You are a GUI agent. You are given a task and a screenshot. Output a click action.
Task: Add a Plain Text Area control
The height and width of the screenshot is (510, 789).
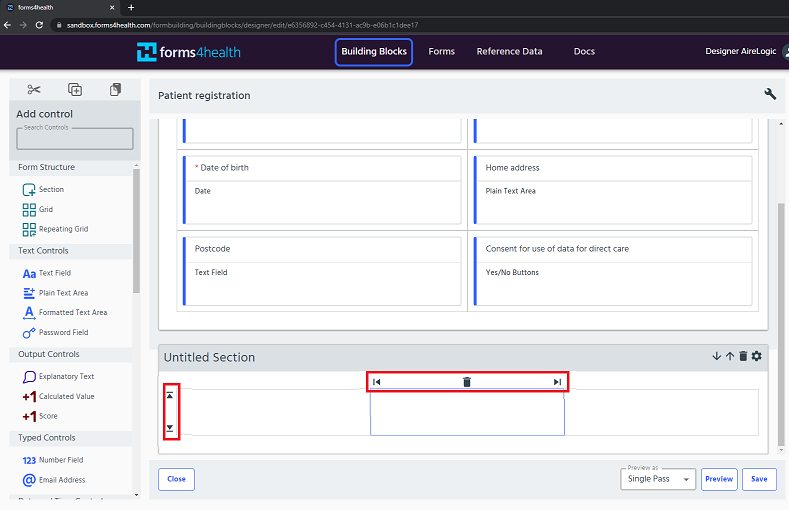click(55, 293)
